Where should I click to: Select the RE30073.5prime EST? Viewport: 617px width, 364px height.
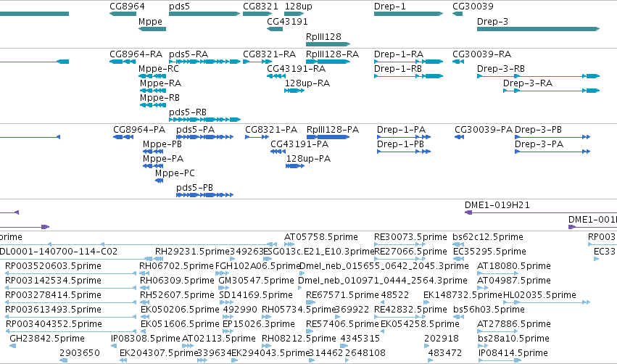tap(399, 244)
